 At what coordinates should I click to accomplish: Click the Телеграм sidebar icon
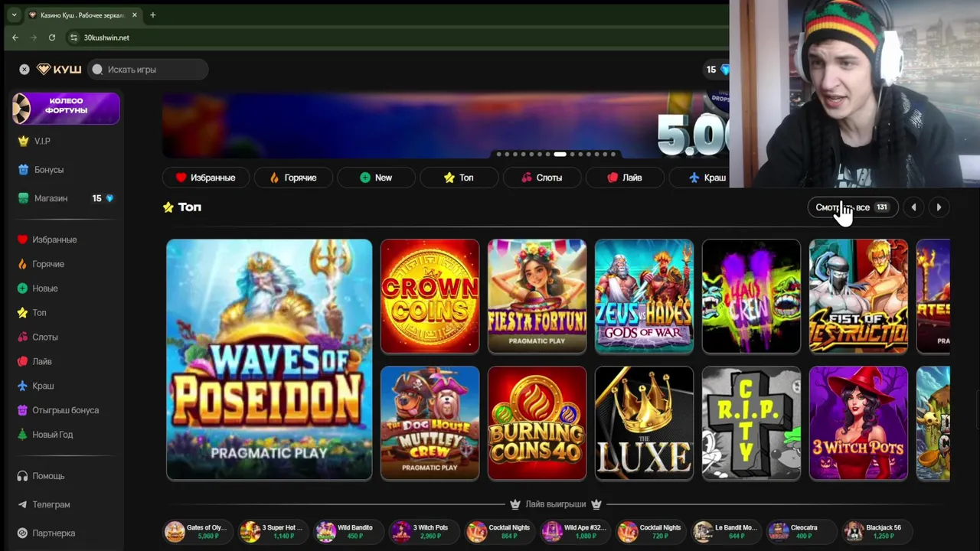click(22, 504)
